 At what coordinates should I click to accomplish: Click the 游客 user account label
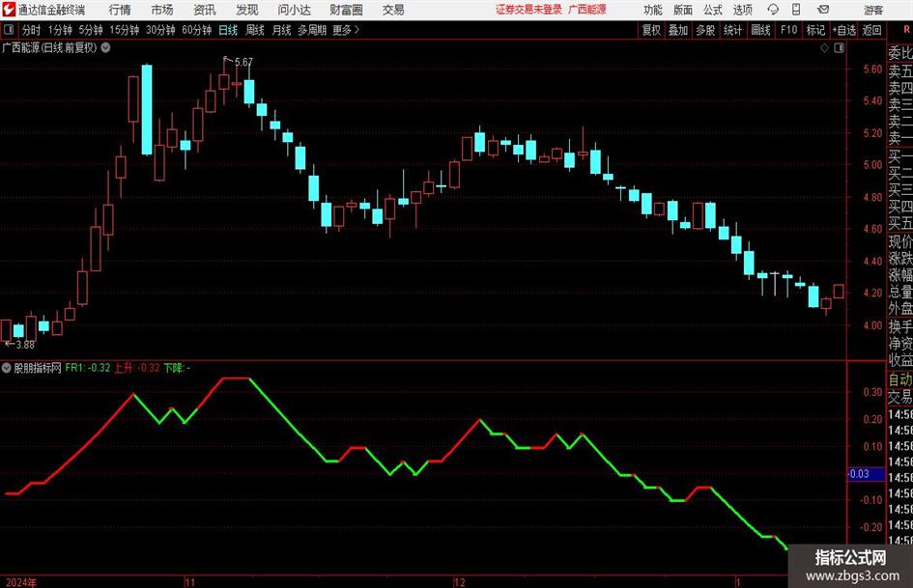872,10
